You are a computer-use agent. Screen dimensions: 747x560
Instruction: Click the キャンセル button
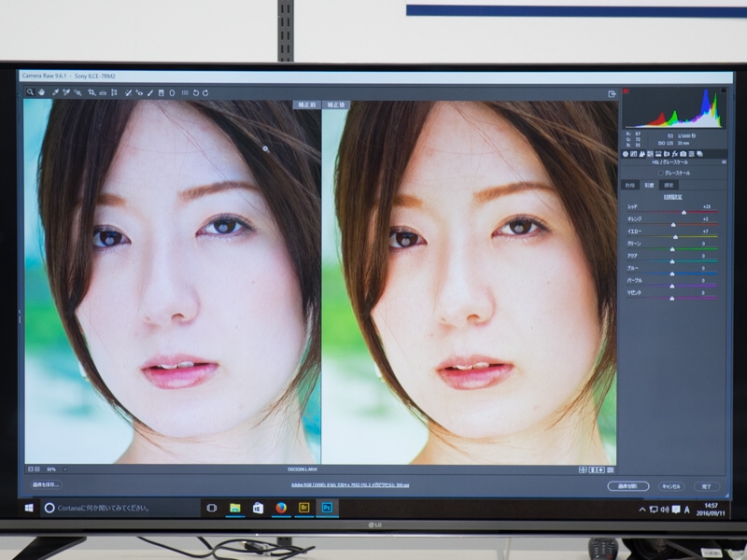(x=671, y=486)
